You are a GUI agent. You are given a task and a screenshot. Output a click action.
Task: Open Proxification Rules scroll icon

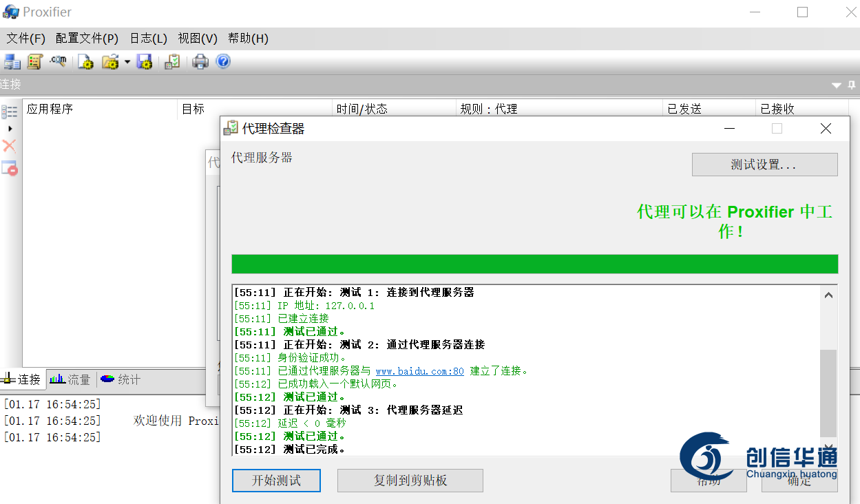(34, 62)
